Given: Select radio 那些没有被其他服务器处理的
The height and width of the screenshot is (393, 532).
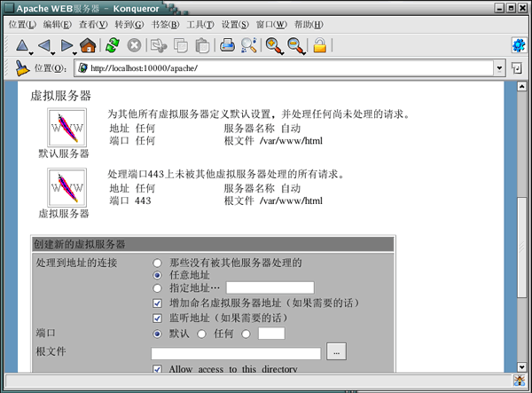Looking at the screenshot, I should pos(157,263).
